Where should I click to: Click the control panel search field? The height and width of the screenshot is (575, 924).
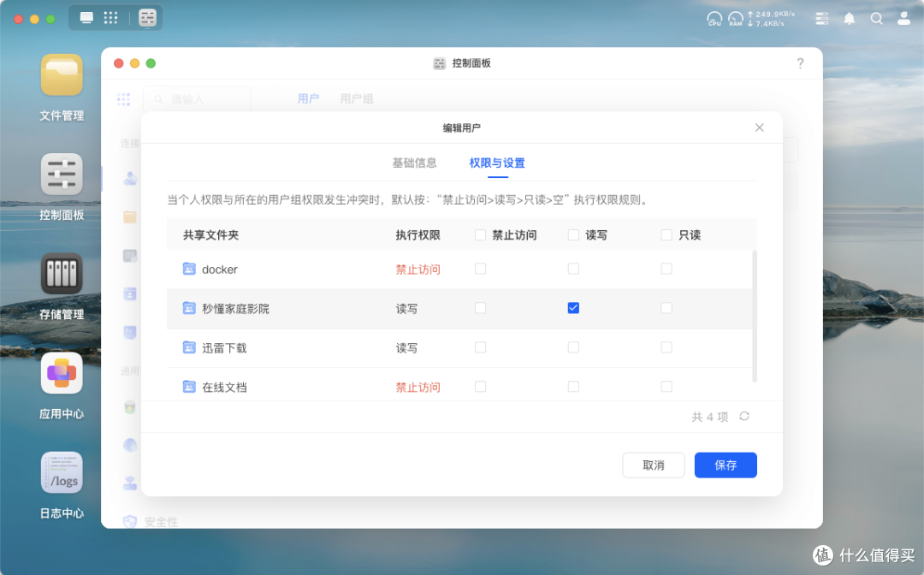[x=197, y=99]
